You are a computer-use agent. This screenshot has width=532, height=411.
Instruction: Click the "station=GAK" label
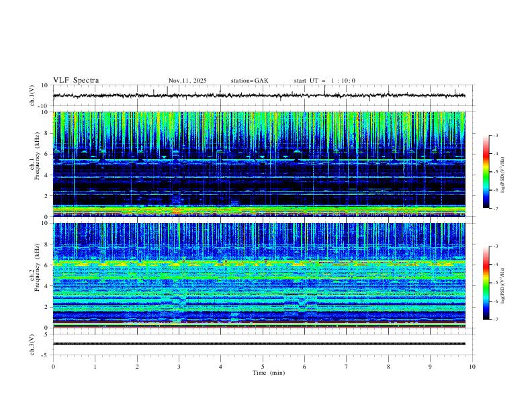pos(249,81)
